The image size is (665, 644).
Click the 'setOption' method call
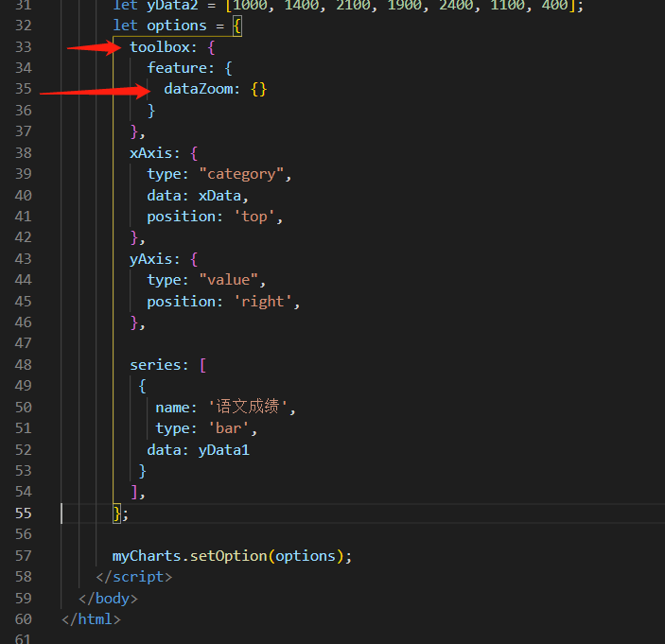tap(228, 556)
